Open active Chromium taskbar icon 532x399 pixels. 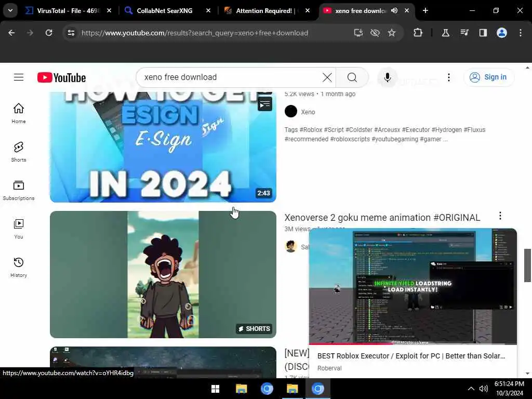[318, 389]
